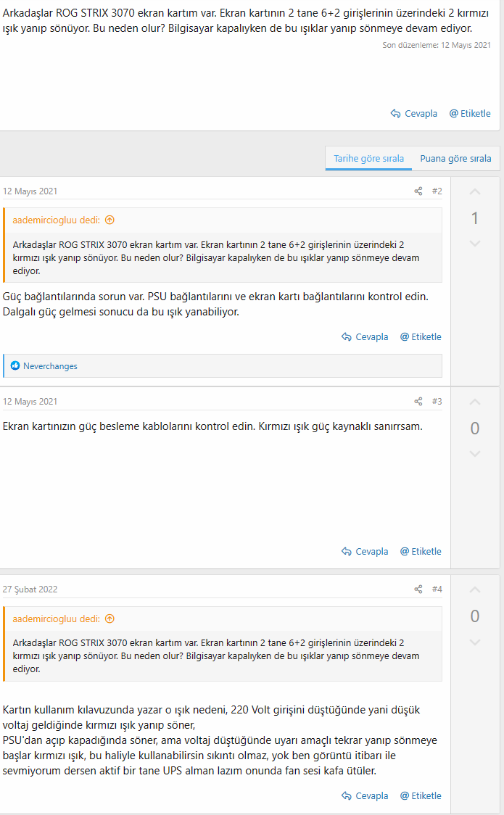504x815 pixels.
Task: Click Etiketle under post #4
Action: (x=421, y=795)
